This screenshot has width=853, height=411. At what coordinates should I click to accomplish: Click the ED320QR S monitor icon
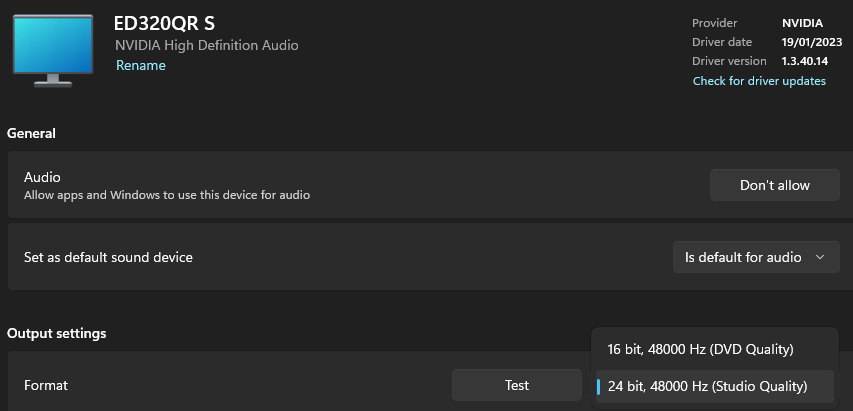53,51
